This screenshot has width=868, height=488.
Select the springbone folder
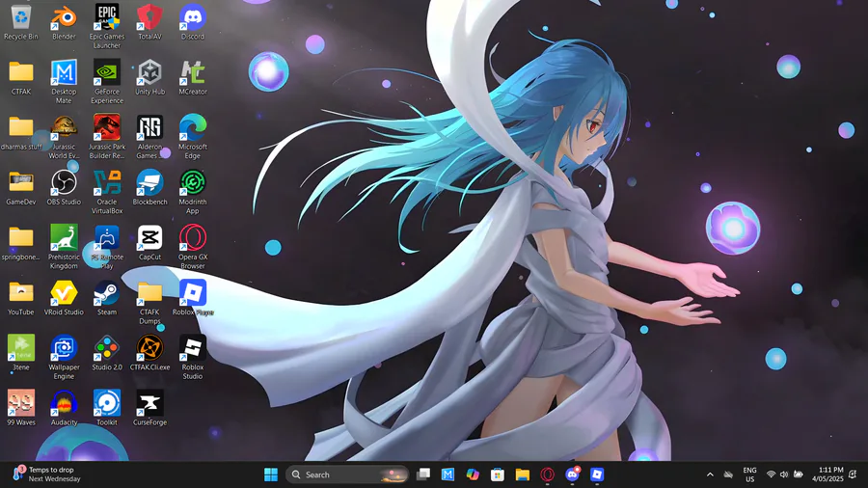click(x=21, y=243)
